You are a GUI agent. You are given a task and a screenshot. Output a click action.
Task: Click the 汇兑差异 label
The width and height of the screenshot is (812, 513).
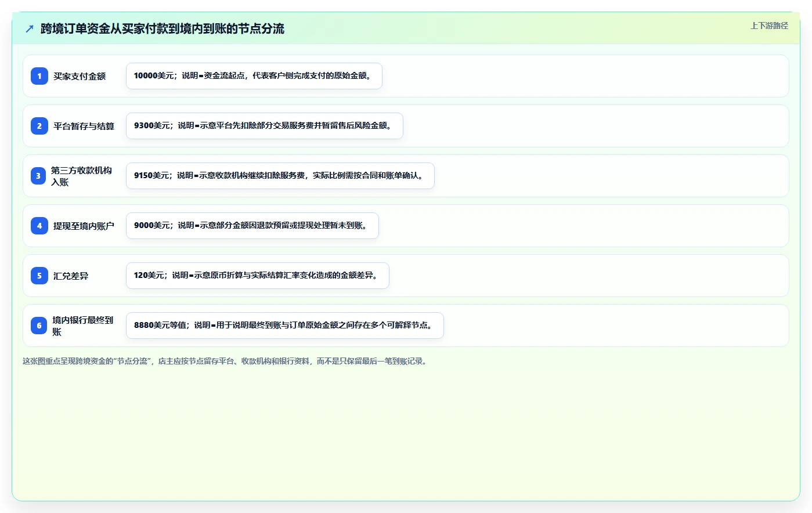click(x=71, y=276)
